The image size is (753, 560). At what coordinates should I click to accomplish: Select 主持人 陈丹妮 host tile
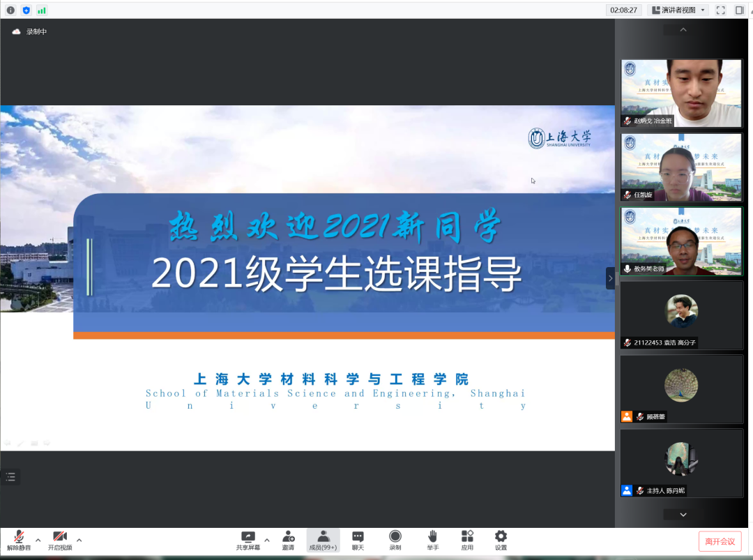(x=681, y=463)
